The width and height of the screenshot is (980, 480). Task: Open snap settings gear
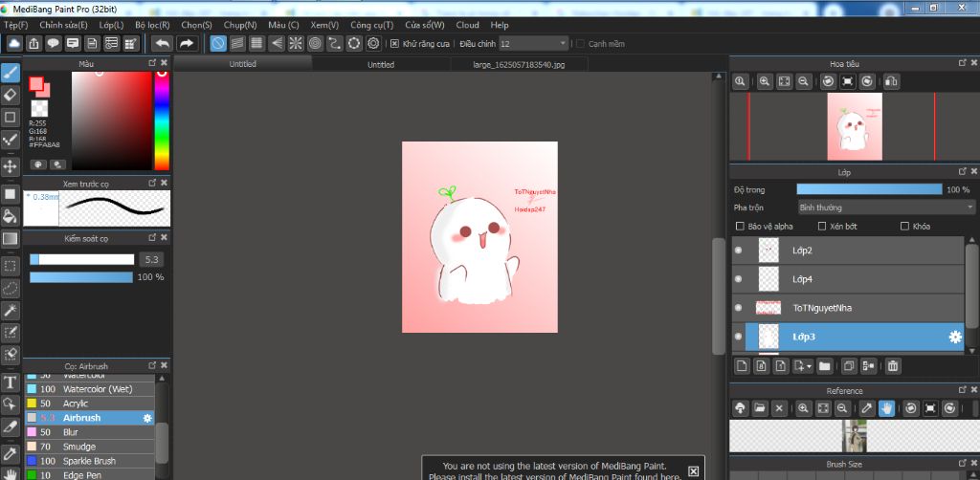point(374,43)
